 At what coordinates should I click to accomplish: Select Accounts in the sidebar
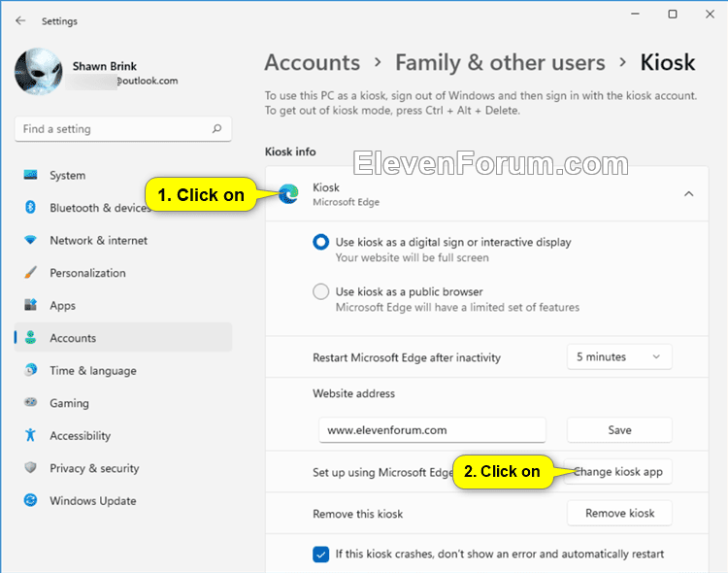123,338
